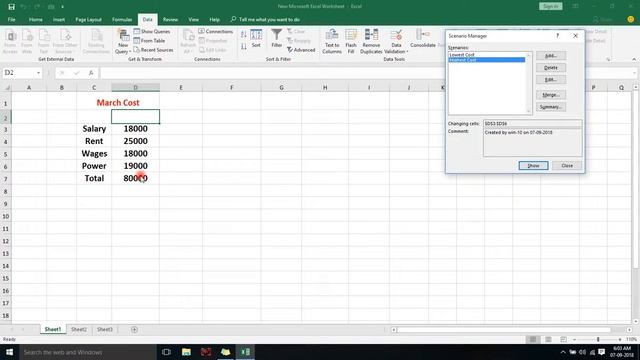Open Recent Sources
The width and height of the screenshot is (640, 360).
point(153,50)
